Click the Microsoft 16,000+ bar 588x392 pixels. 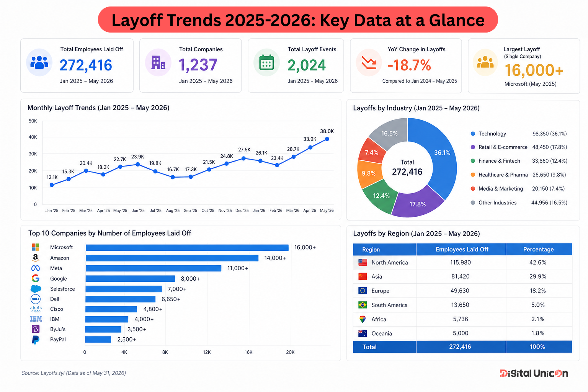coord(187,248)
